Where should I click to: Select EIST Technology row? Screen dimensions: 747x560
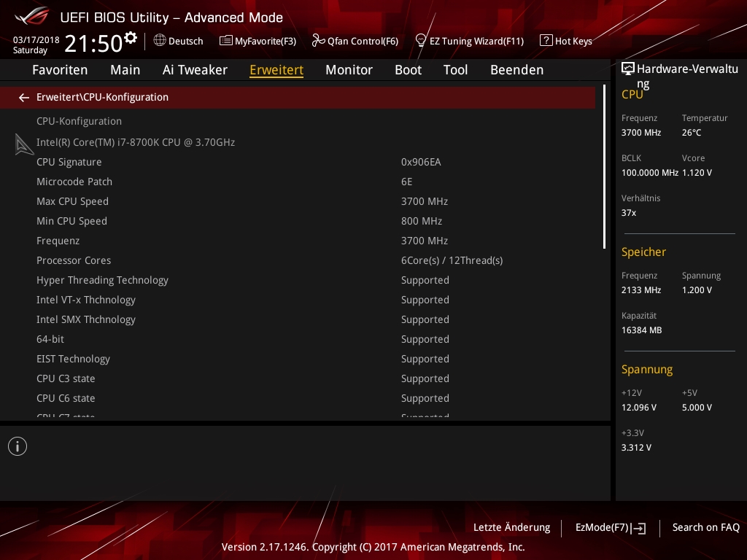coord(298,359)
